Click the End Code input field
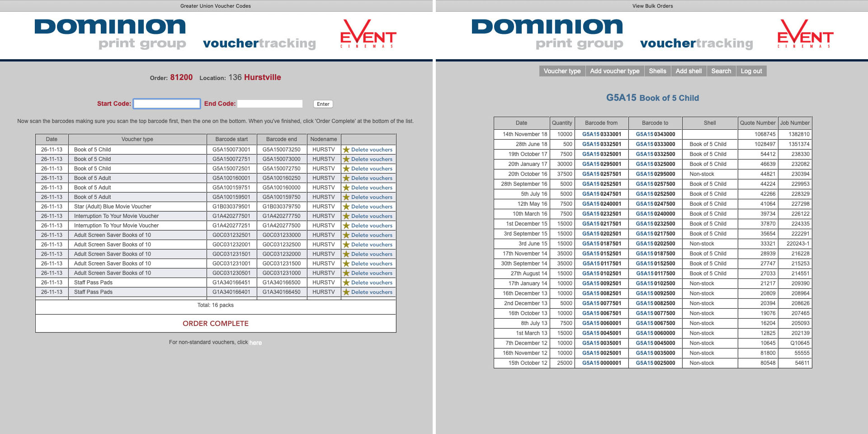The height and width of the screenshot is (434, 868). 270,104
